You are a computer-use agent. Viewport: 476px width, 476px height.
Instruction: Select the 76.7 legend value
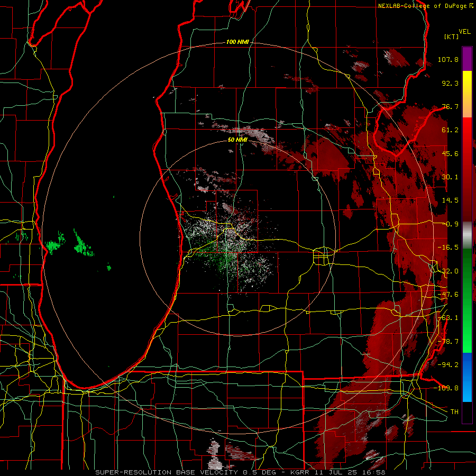(x=450, y=106)
